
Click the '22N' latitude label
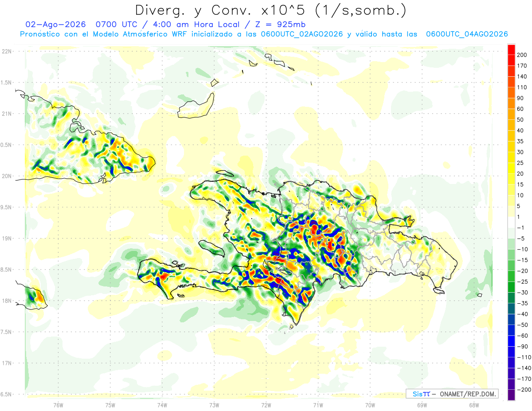(6, 51)
